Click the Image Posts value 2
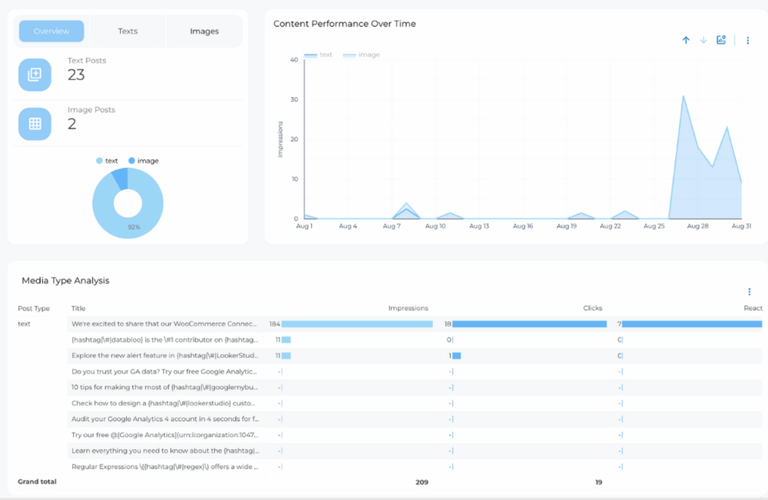Viewport: 768px width, 500px height. tap(72, 124)
